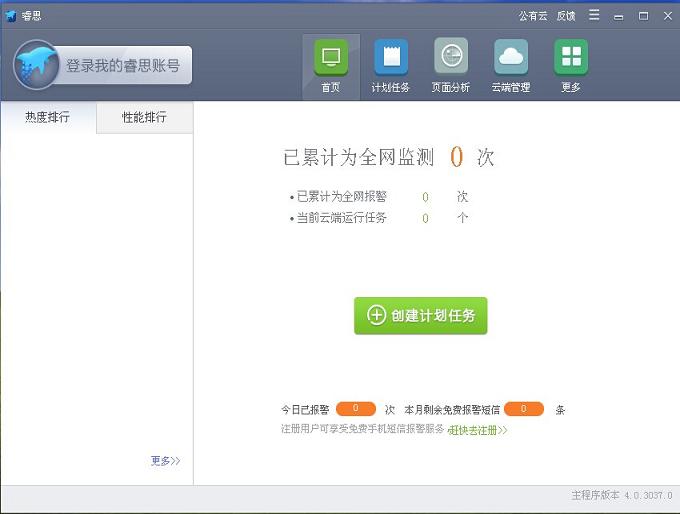Screen dimensions: 680x514
Task: Click the 创建计划任务 green button
Action: point(420,315)
